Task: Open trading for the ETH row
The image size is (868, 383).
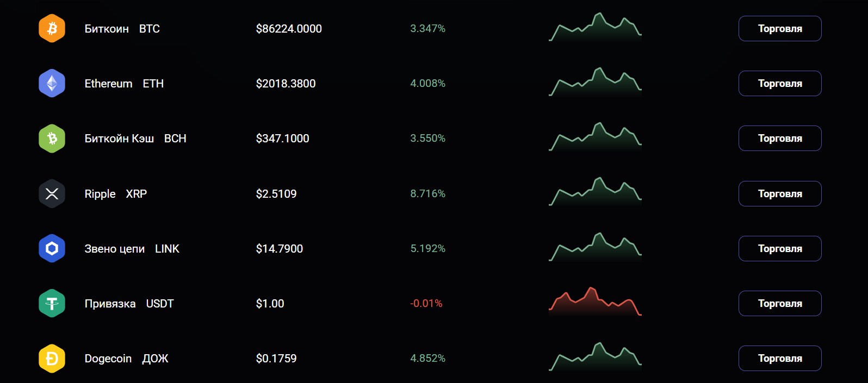Action: tap(780, 83)
